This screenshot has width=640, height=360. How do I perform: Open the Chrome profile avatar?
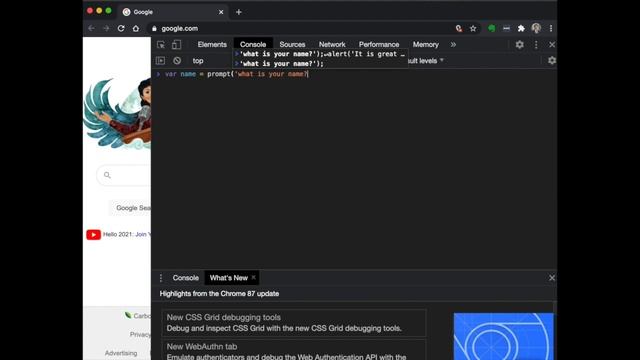pyautogui.click(x=536, y=28)
